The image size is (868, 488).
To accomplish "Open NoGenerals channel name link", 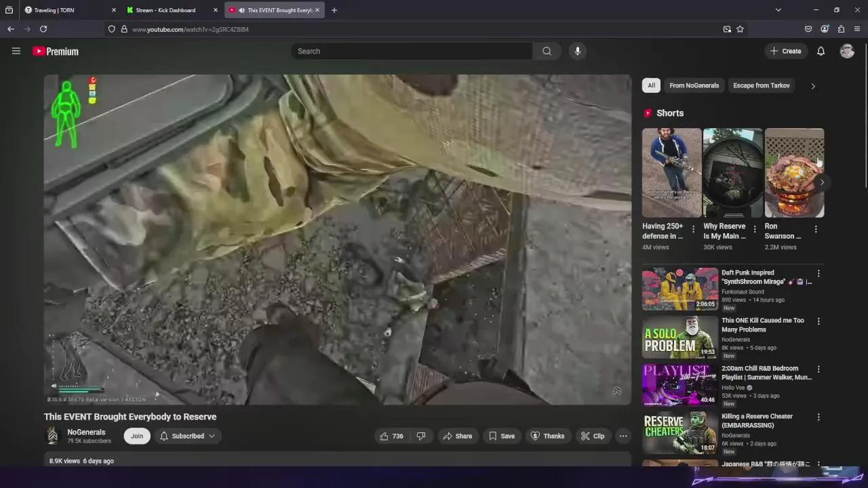I will [x=86, y=432].
